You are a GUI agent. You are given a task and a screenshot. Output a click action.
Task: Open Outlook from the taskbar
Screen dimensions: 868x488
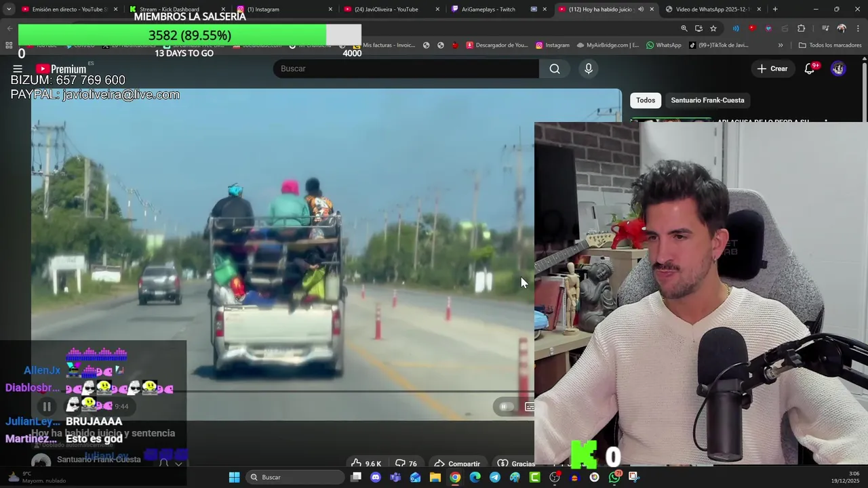[415, 477]
